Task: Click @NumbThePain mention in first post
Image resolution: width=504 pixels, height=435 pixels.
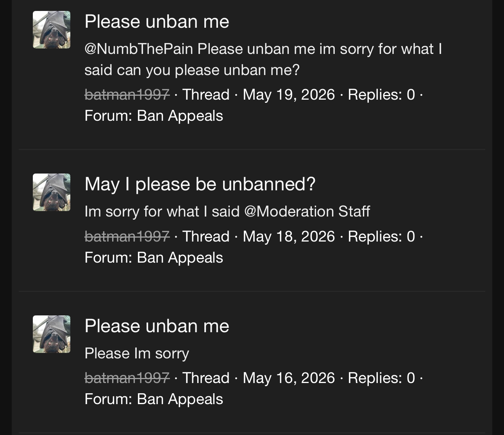Action: [139, 49]
